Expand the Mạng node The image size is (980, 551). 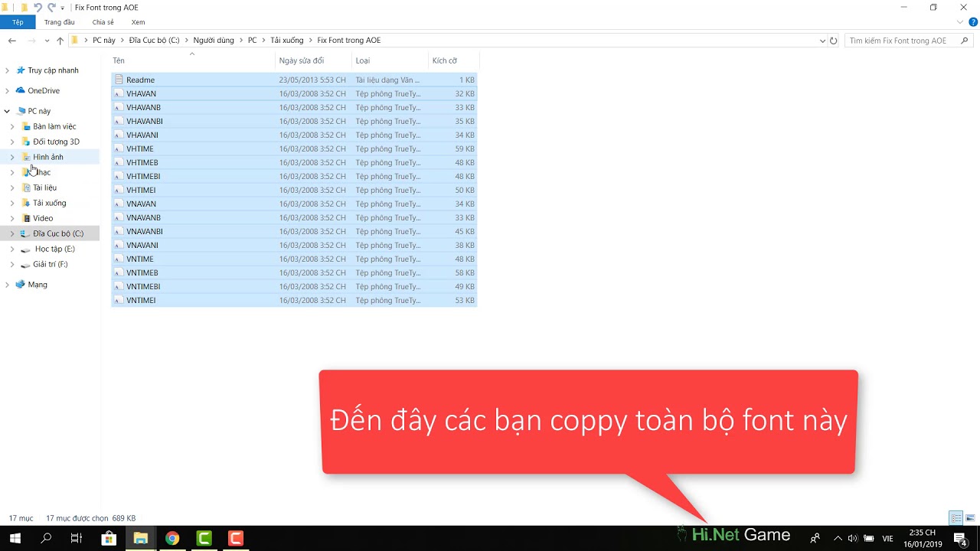click(x=7, y=285)
